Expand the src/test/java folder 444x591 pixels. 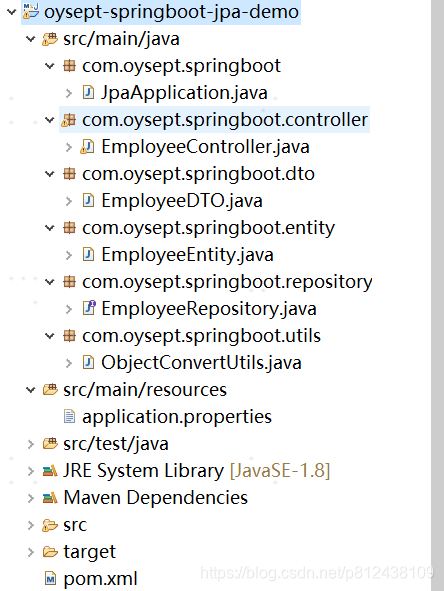click(31, 444)
